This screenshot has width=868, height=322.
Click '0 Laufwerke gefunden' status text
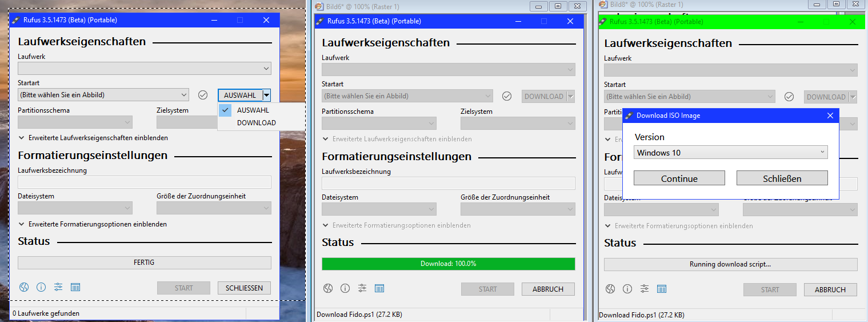(46, 313)
